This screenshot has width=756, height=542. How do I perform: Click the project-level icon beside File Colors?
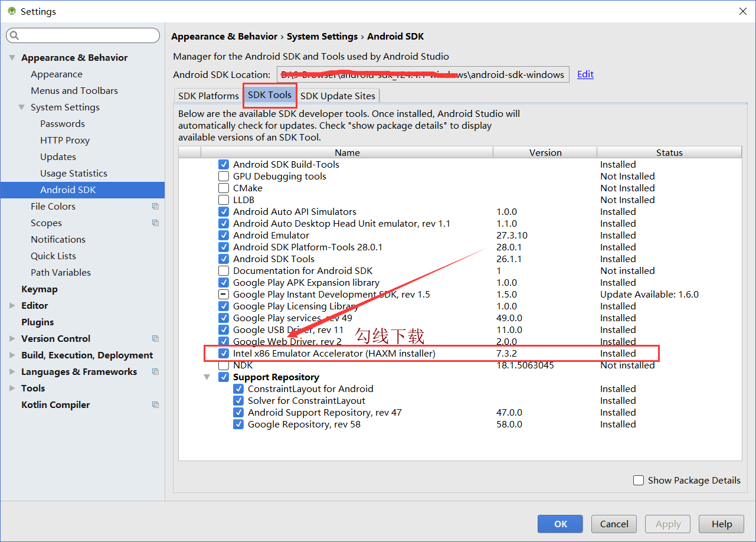155,207
